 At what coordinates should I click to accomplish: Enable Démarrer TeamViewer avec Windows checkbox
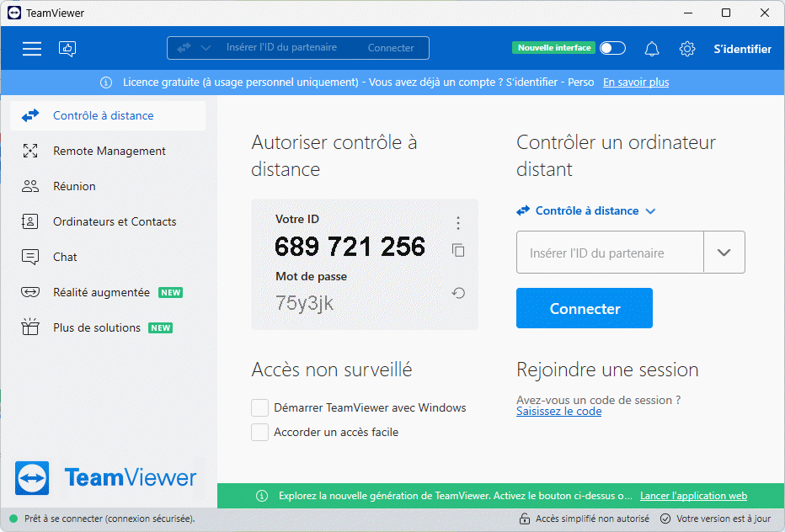coord(259,408)
